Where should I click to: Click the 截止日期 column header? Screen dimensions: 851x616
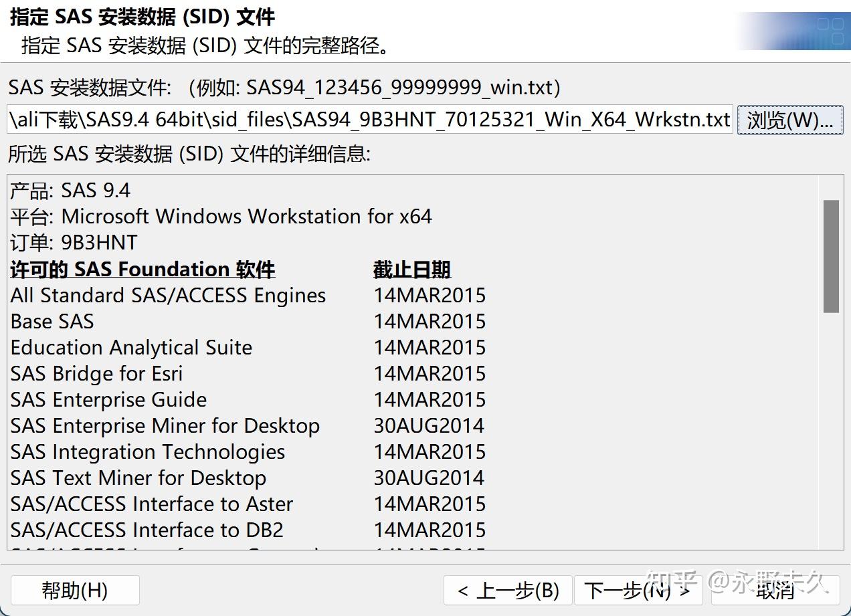[411, 269]
